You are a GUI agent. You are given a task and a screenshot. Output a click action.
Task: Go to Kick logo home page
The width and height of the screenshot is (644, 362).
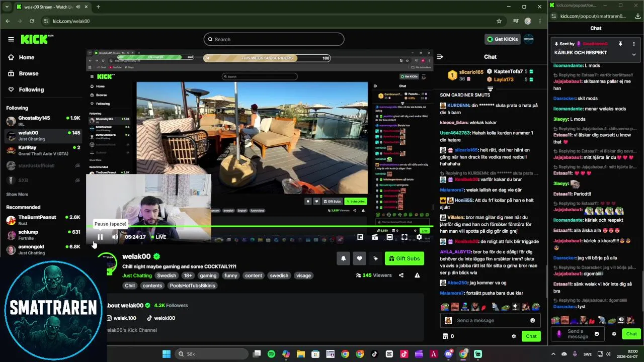(37, 39)
